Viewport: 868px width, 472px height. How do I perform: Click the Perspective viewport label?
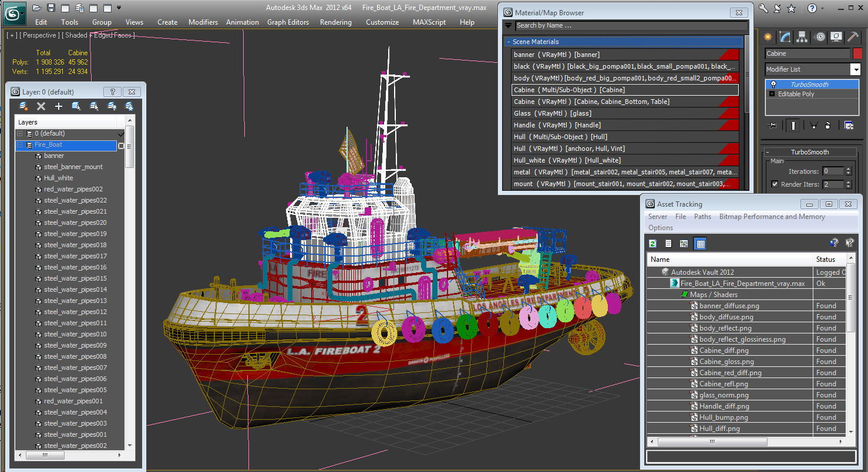40,35
